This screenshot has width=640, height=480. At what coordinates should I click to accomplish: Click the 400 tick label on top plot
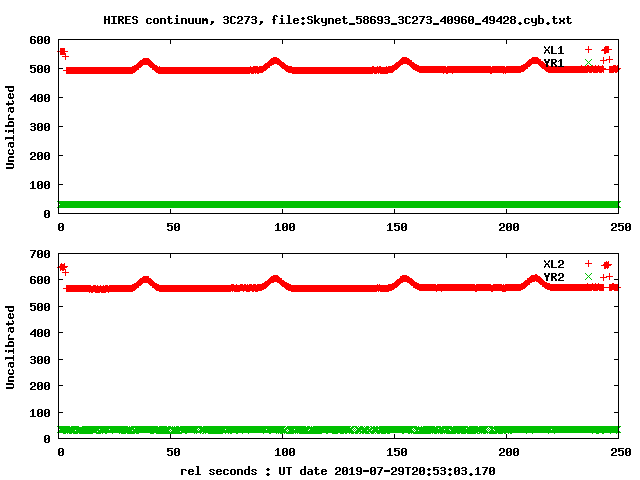40,98
